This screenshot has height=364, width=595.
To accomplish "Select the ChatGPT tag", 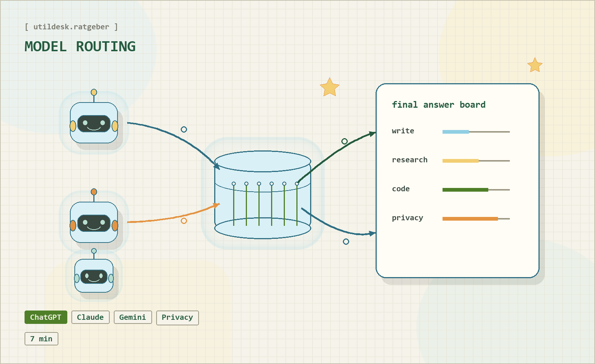I will pyautogui.click(x=46, y=317).
